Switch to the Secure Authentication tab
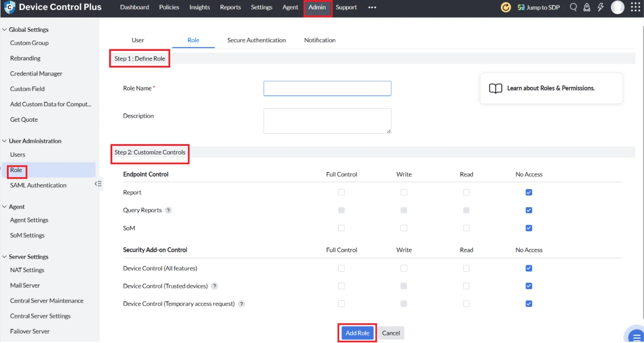 click(x=257, y=40)
